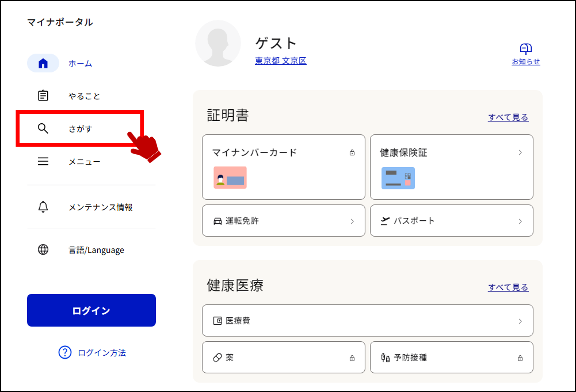This screenshot has width=576, height=392.
Task: Click the さがす magnifying glass icon
Action: tap(43, 128)
